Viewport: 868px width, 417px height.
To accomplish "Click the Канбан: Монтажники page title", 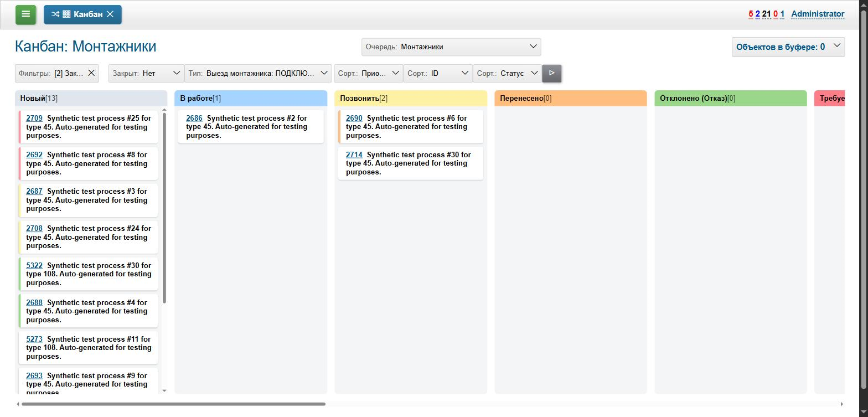I will 86,46.
